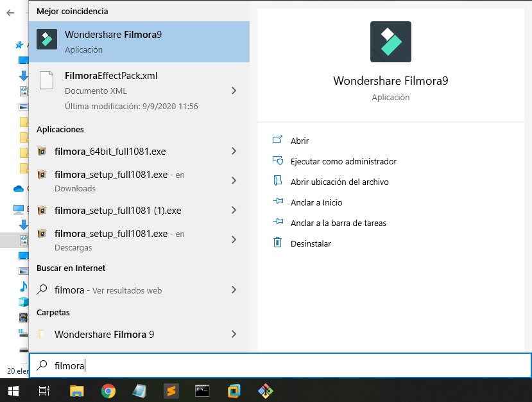Click the Videos film icon in Explorer sidebar
532x402 pixels.
tap(23, 317)
